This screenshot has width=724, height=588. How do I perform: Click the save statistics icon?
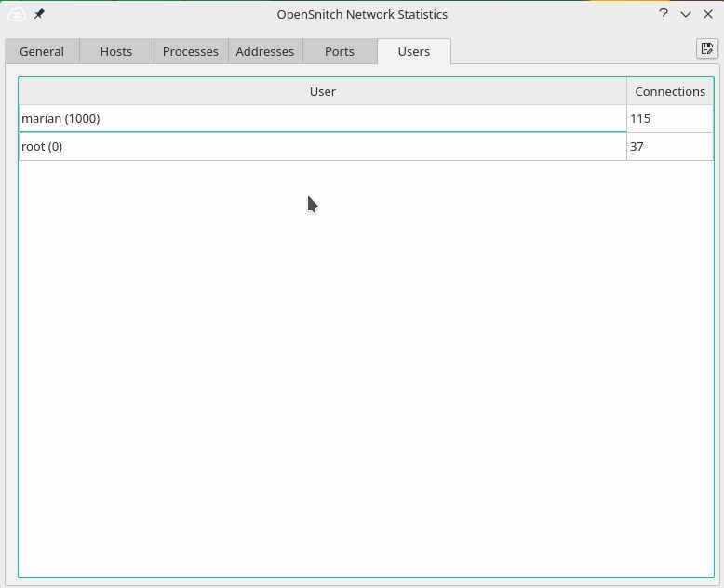pos(706,48)
